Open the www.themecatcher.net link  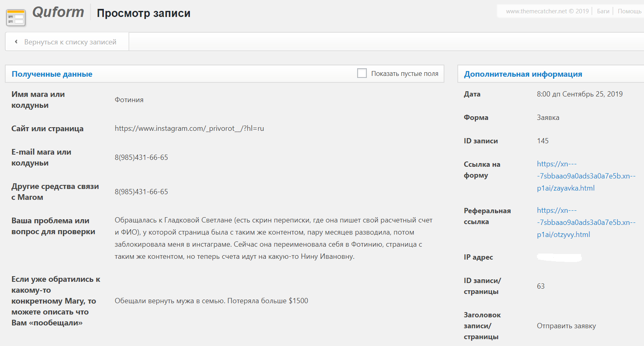point(536,11)
